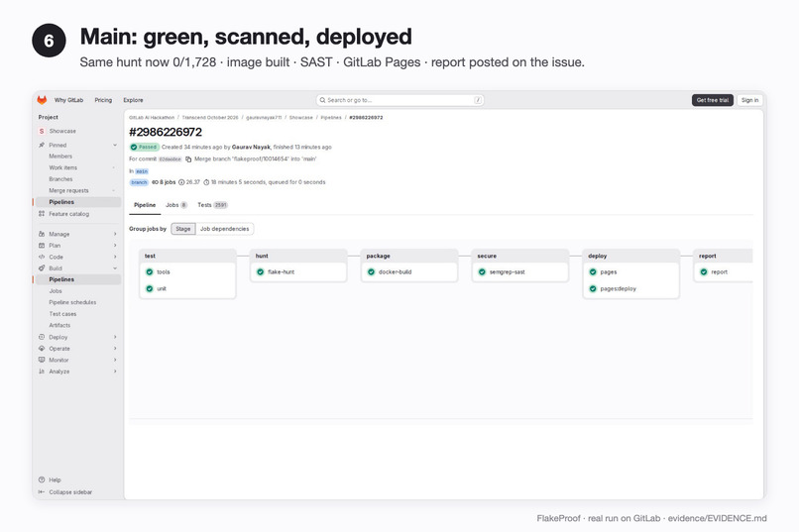This screenshot has height=532, width=799.
Task: Open Transcend October 2026 breadcrumb
Action: click(210, 118)
